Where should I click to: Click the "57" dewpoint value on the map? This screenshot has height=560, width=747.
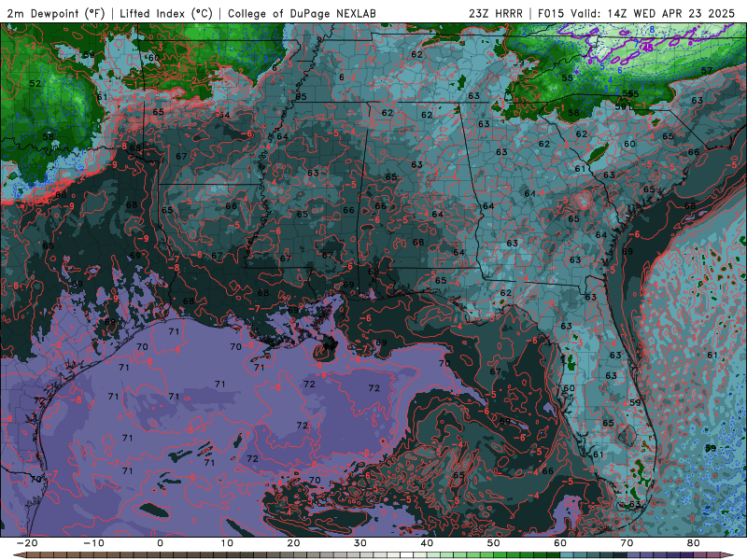click(707, 71)
